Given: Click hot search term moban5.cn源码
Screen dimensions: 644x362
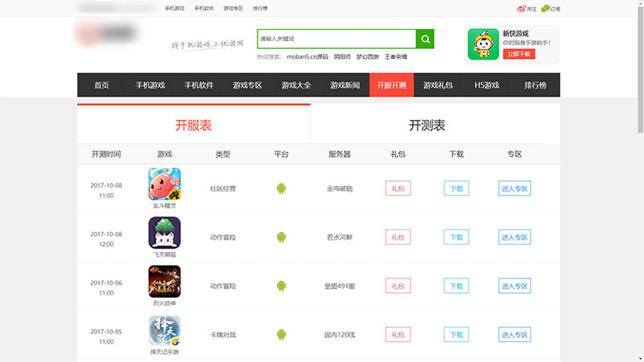Looking at the screenshot, I should pos(308,56).
